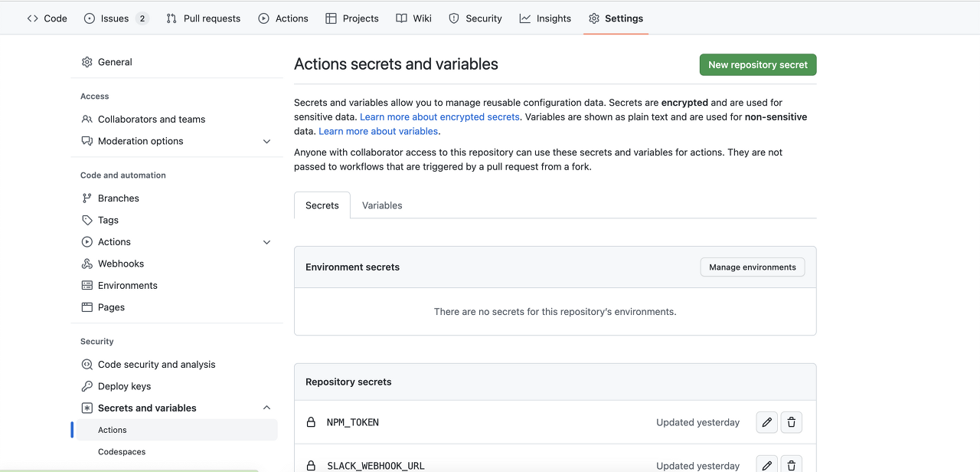Click the New repository secret button
This screenshot has width=980, height=472.
point(757,64)
